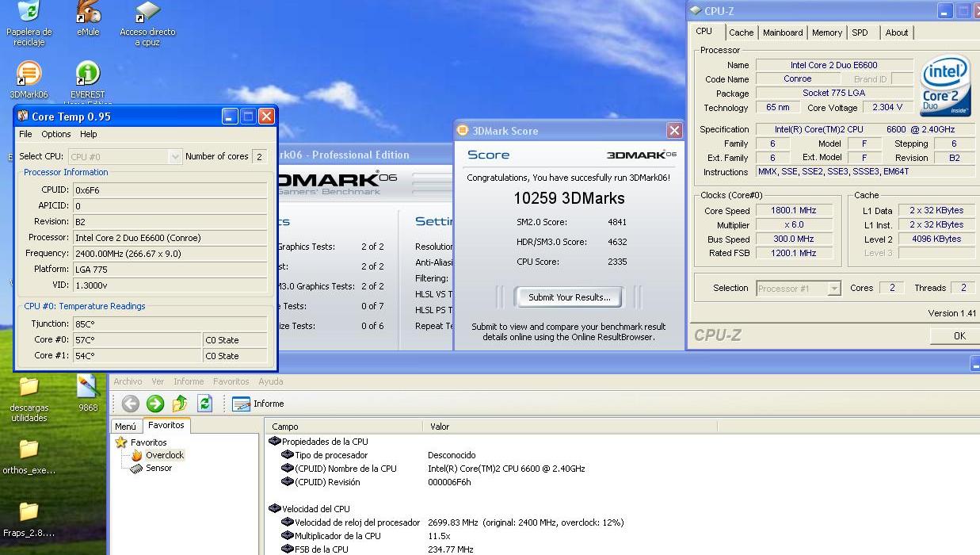This screenshot has width=980, height=555.
Task: Switch to the Memory tab in CPU-Z
Action: tap(826, 33)
